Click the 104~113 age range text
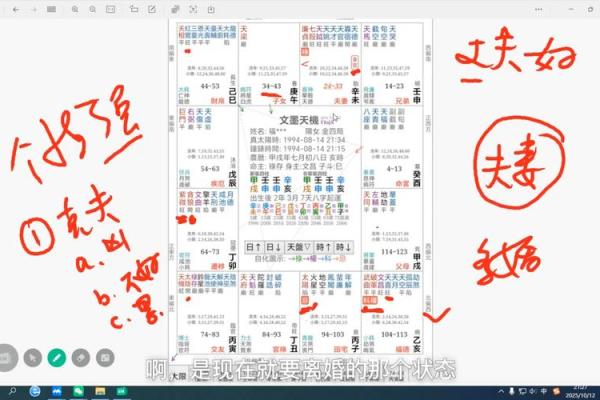The width and height of the screenshot is (600, 400). click(394, 334)
